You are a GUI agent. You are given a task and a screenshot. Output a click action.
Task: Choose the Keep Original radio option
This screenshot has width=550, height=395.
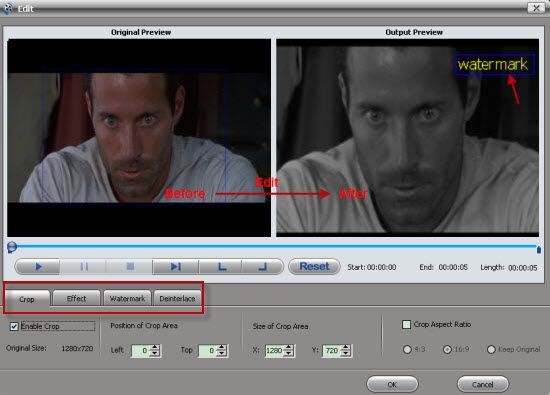click(491, 349)
